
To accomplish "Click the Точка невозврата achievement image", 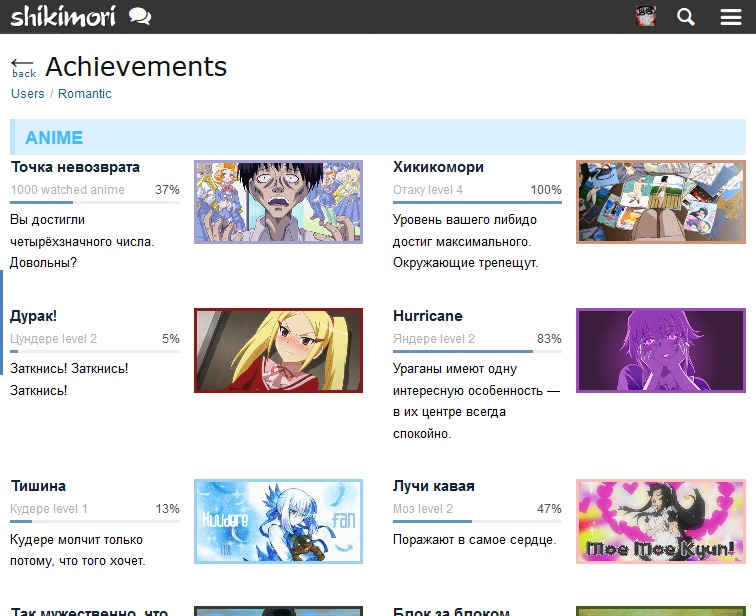I will point(278,202).
